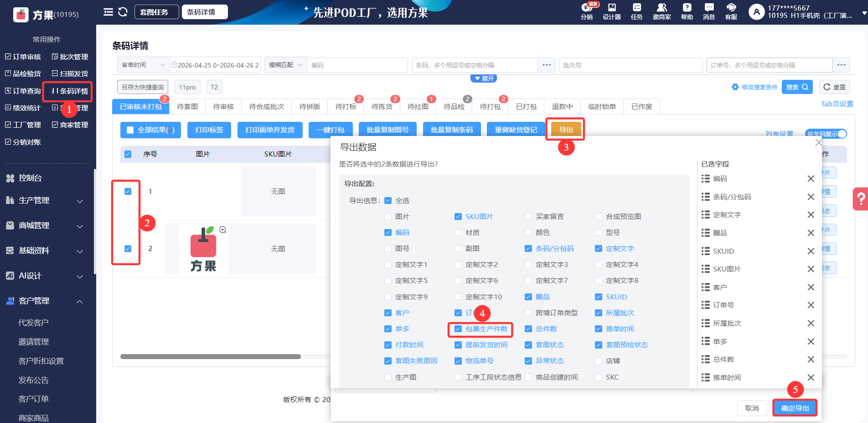This screenshot has width=868, height=423.
Task: Click the magnifier icon on product image
Action: pyautogui.click(x=223, y=230)
